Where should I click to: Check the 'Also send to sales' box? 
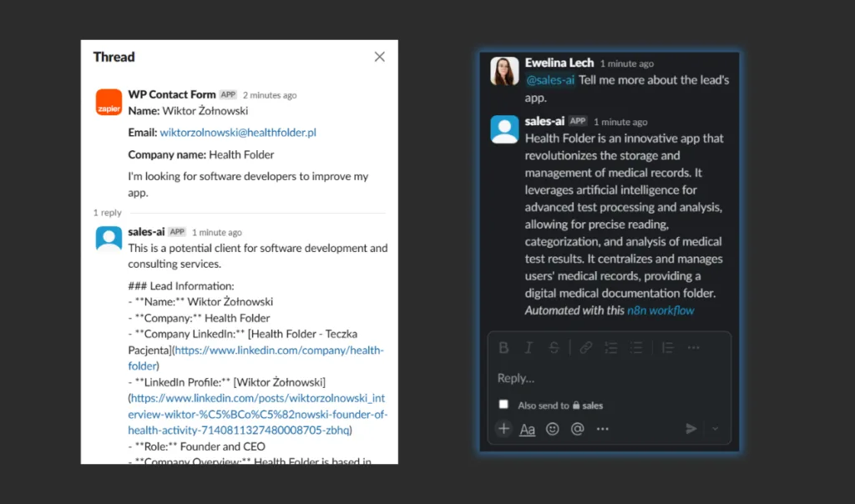point(503,405)
